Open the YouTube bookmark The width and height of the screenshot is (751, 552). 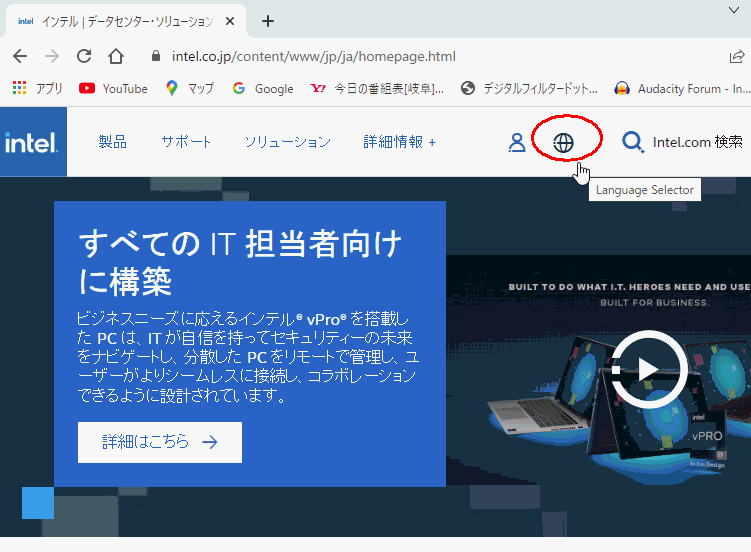tap(113, 88)
